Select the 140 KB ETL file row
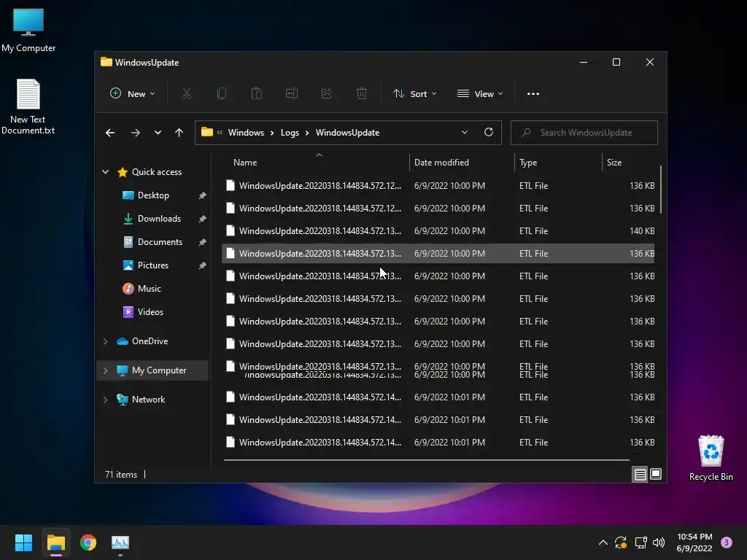The height and width of the screenshot is (560, 747). coord(438,231)
